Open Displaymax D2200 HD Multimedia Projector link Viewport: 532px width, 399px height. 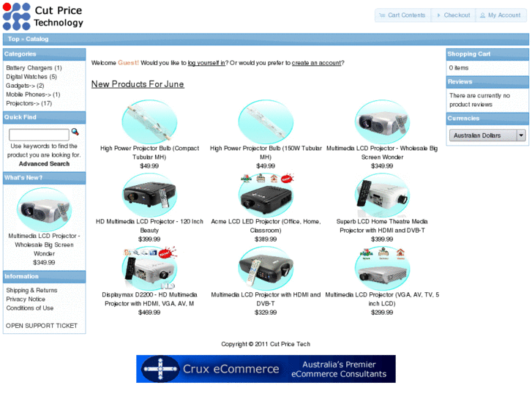[149, 299]
